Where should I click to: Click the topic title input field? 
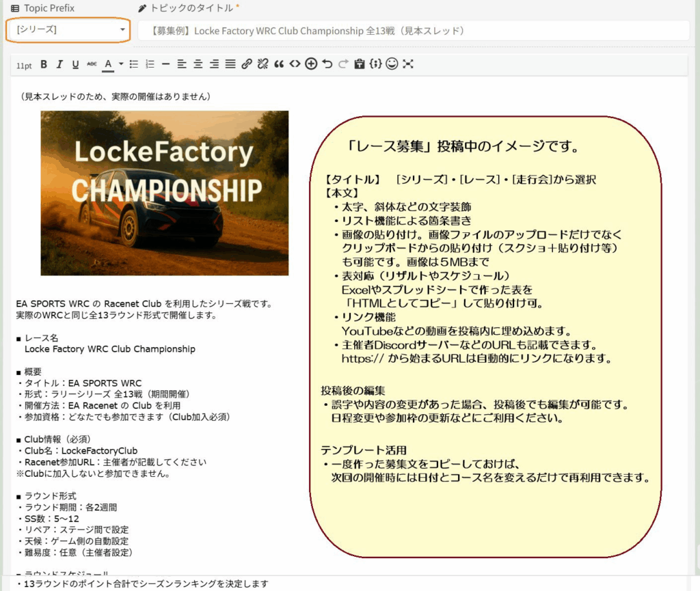pyautogui.click(x=414, y=31)
